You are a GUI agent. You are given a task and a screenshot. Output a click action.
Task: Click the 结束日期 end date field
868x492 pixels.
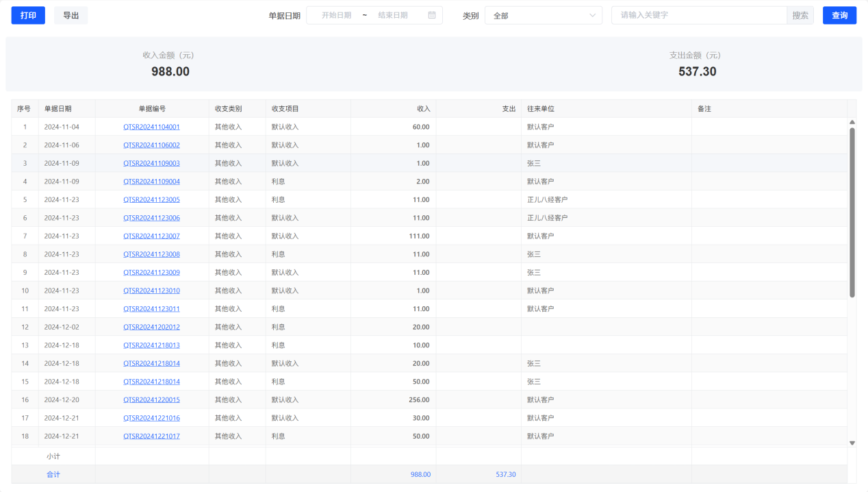(393, 15)
